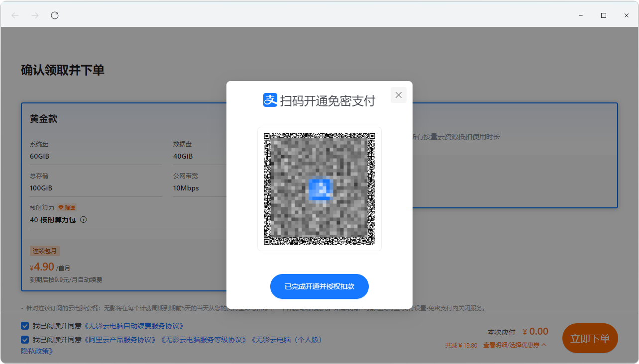Viewport: 639px width, 364px height.
Task: Uncheck the 无影云电脑自动续费服务协议 agreement checkbox
Action: pyautogui.click(x=24, y=326)
